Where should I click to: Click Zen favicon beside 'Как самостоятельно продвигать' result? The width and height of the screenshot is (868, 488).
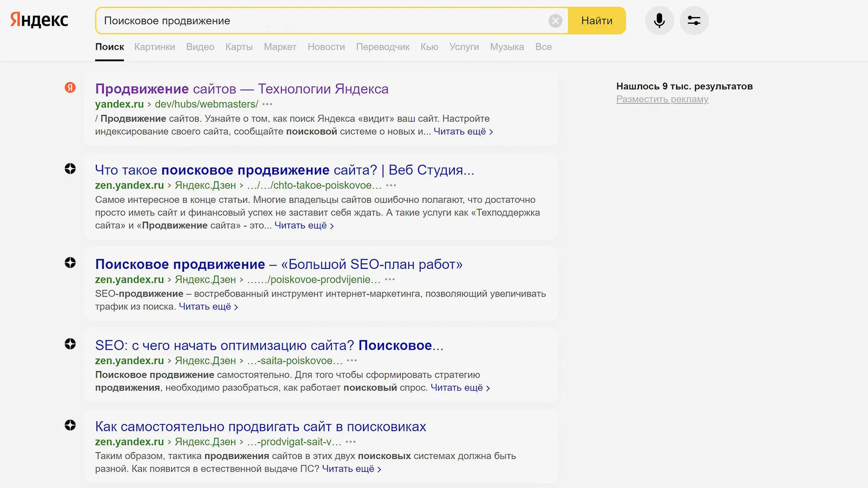70,425
